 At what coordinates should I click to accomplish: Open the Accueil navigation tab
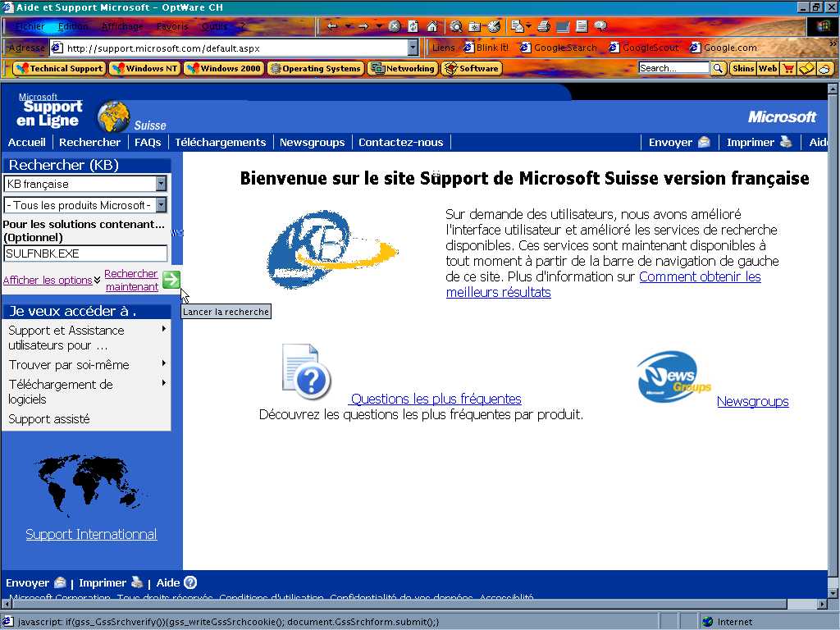[x=27, y=143]
